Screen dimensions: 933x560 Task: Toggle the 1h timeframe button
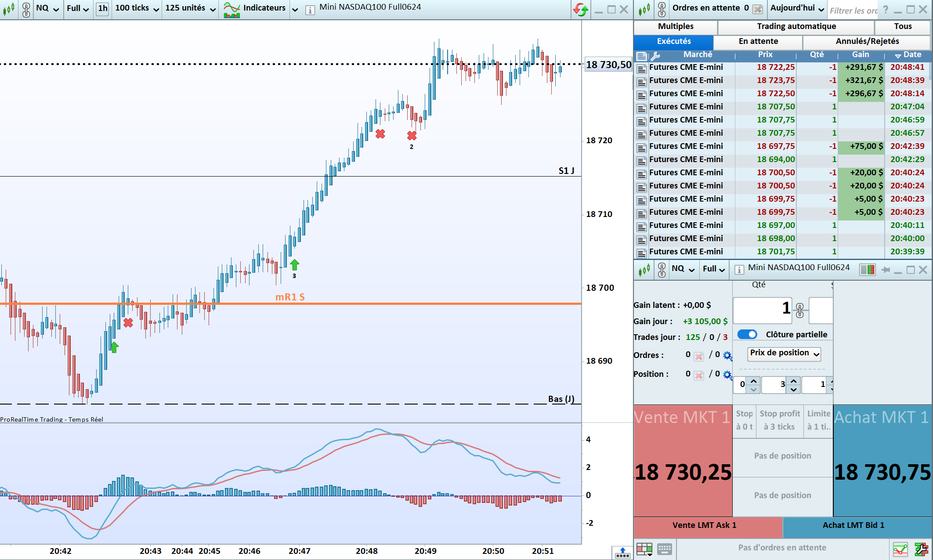(x=102, y=8)
